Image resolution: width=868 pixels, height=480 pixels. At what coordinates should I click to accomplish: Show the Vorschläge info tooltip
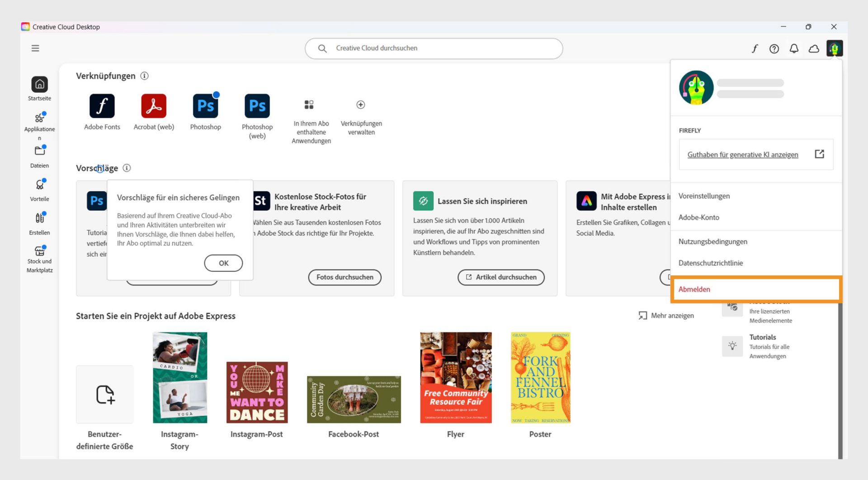point(127,168)
